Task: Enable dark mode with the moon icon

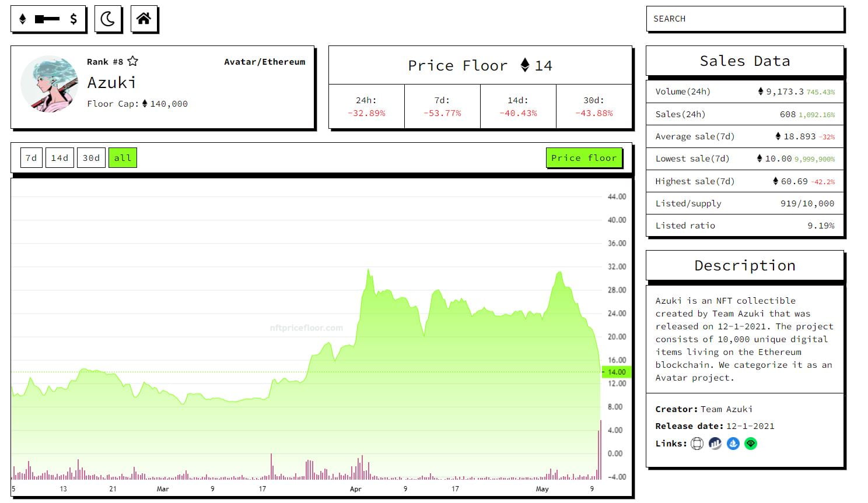Action: 108,19
